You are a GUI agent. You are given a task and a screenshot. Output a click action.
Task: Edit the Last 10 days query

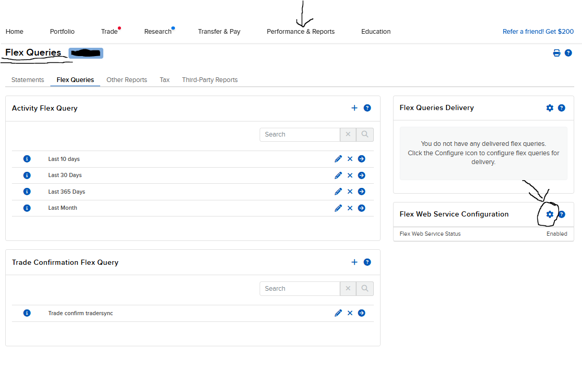[x=338, y=159]
